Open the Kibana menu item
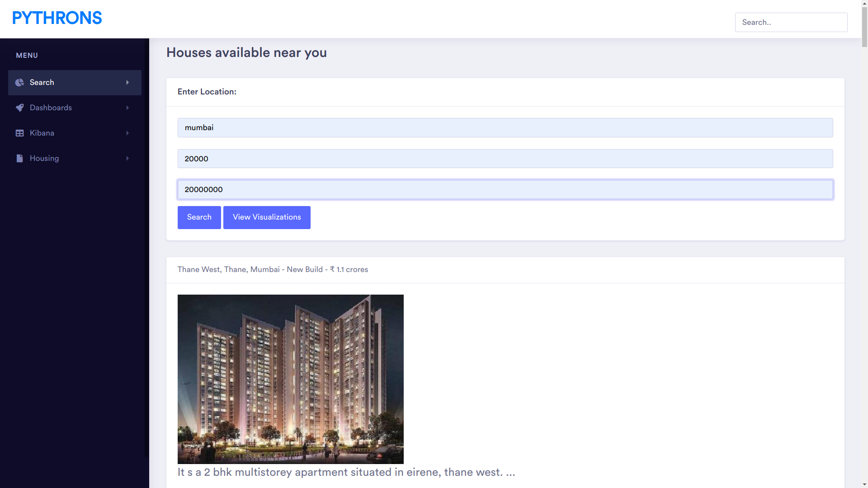Image resolution: width=868 pixels, height=488 pixels. tap(42, 133)
